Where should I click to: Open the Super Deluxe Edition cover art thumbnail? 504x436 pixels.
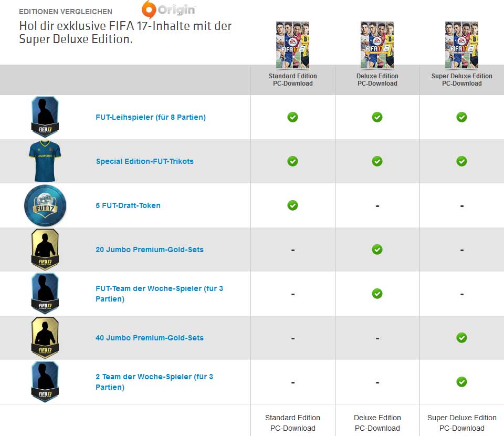tap(461, 45)
